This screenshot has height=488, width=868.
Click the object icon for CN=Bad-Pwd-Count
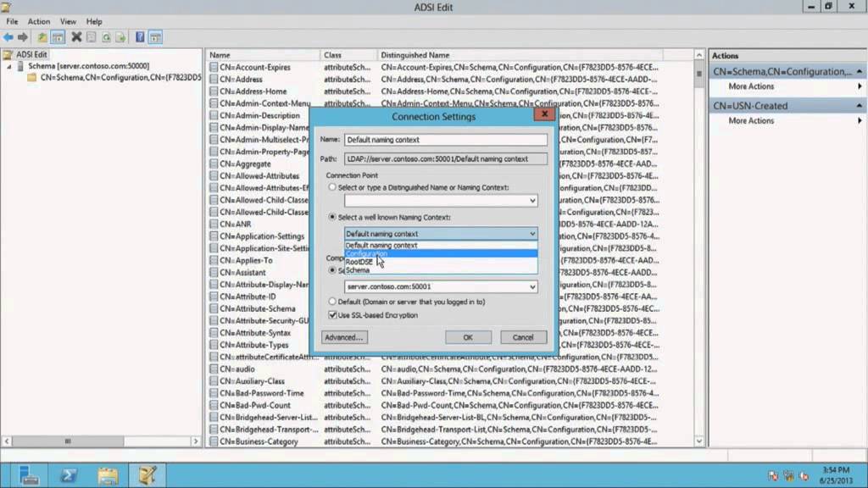[214, 405]
